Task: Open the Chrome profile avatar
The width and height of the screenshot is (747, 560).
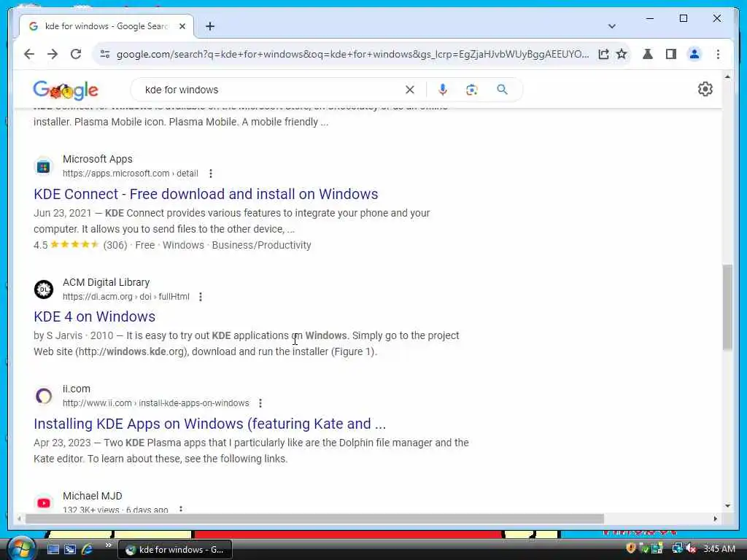Action: tap(694, 54)
